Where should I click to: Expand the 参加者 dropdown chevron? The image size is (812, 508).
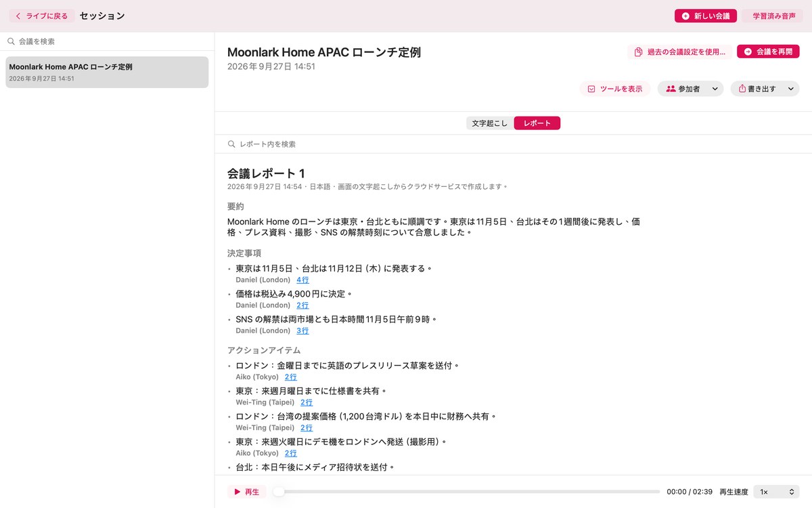715,89
